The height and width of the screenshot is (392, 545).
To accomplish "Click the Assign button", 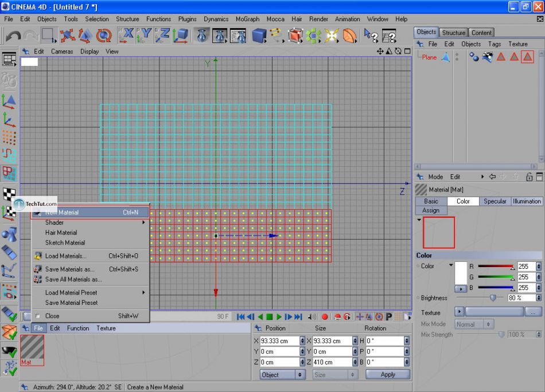I will [431, 210].
